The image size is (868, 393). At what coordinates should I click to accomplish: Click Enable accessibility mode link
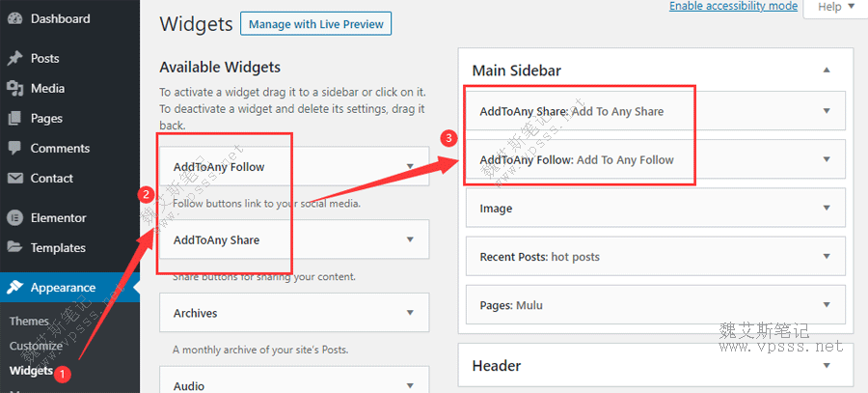(733, 6)
